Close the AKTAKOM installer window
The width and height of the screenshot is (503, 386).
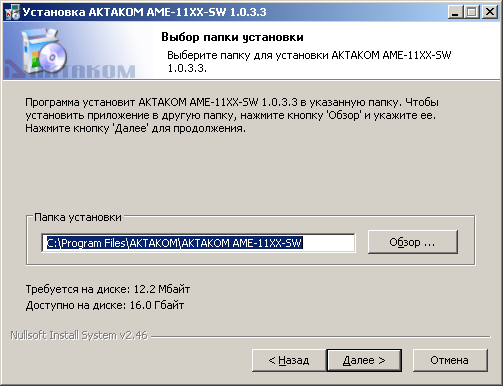[x=490, y=12]
